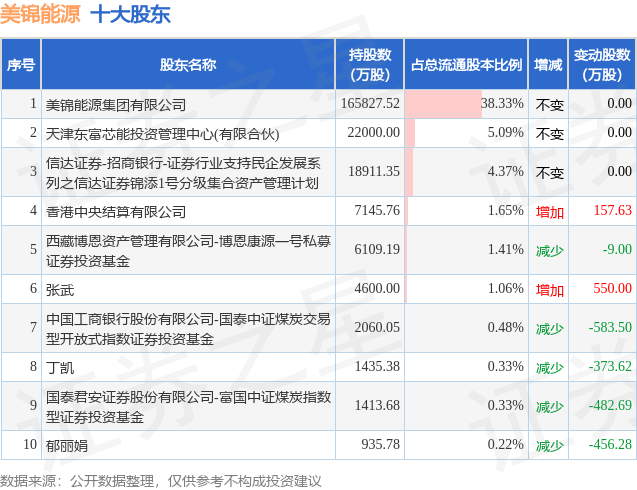
Task: Click the holding value 165827.52
Action: point(370,103)
